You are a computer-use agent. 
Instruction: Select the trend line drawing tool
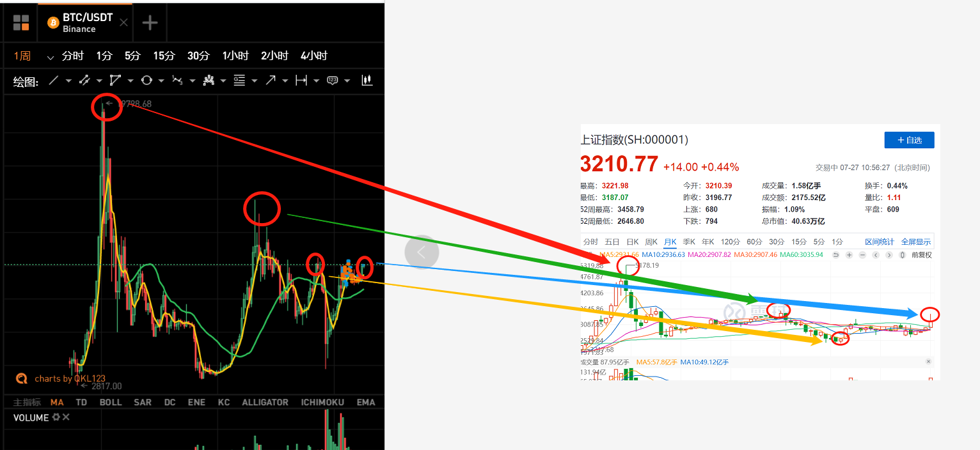[54, 81]
